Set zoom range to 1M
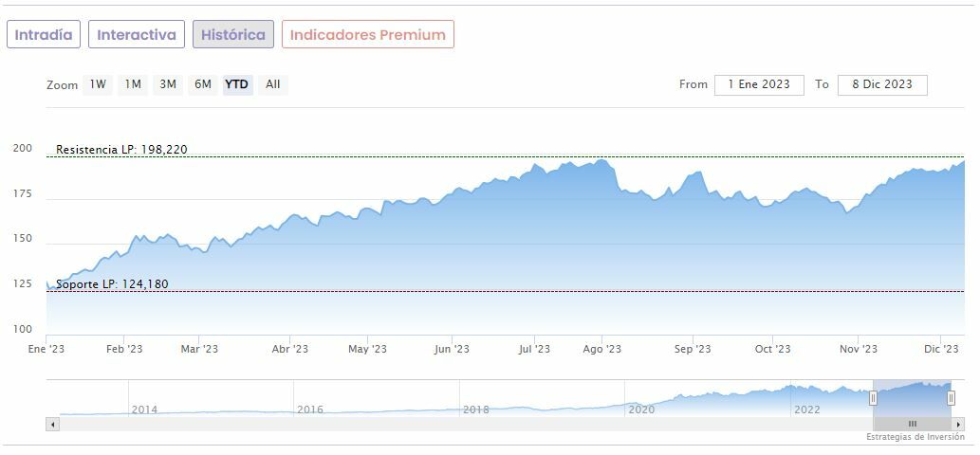This screenshot has width=980, height=455. [133, 84]
